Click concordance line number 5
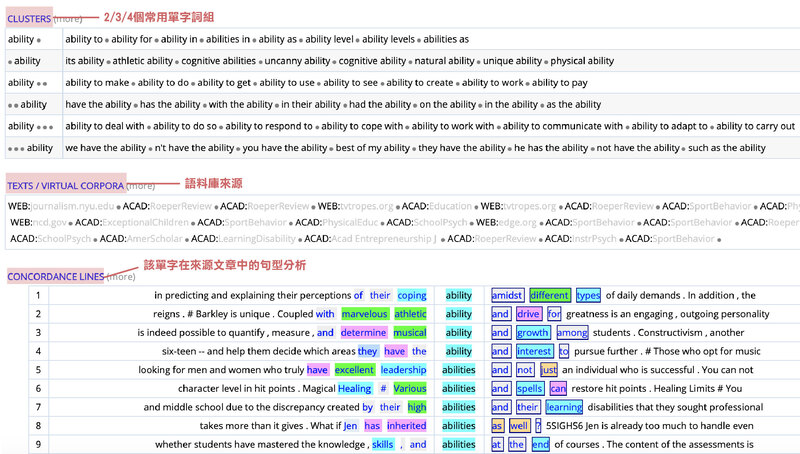The height and width of the screenshot is (454, 800). (38, 370)
